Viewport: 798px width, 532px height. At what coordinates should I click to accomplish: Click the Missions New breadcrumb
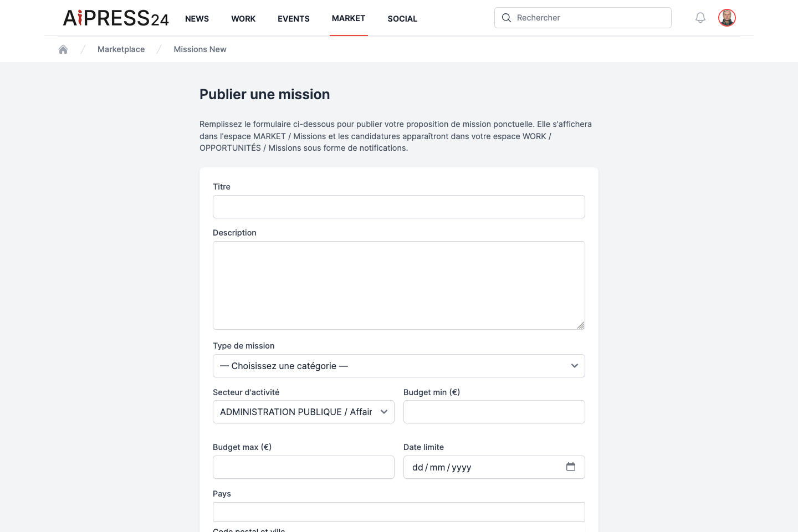click(200, 49)
